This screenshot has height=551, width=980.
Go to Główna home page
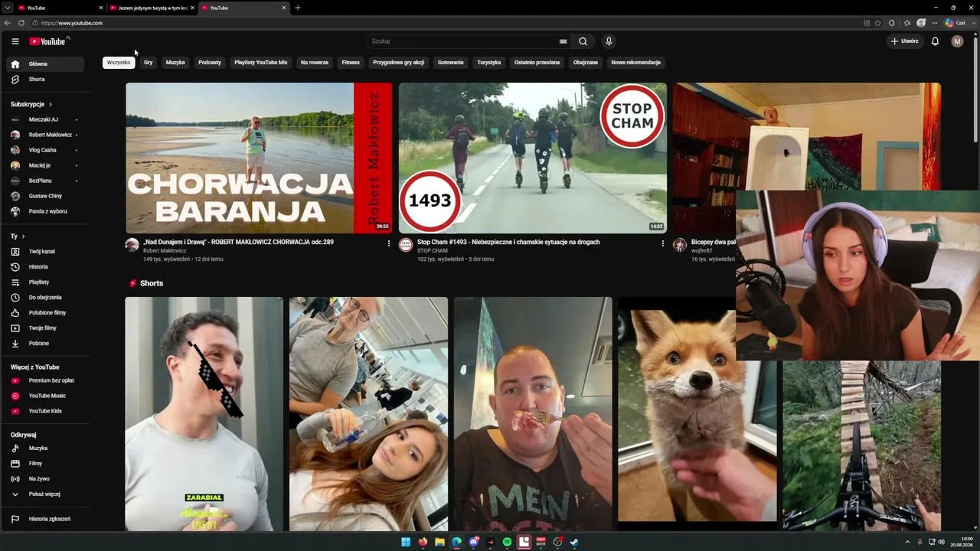click(46, 64)
